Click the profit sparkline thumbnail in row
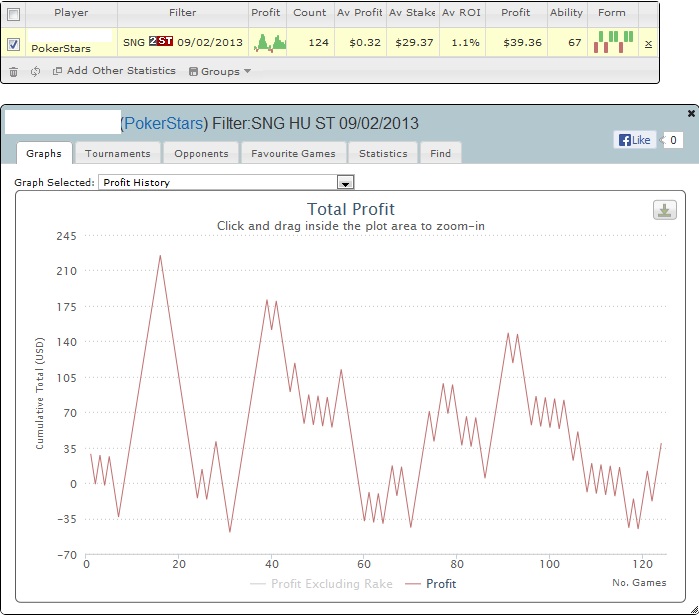The height and width of the screenshot is (616, 699). click(x=268, y=43)
